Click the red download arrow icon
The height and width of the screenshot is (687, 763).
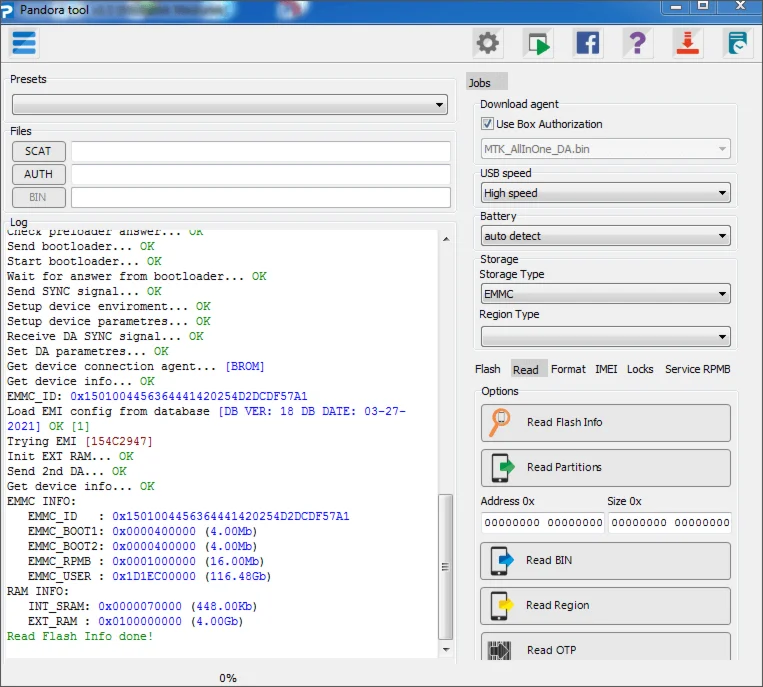(687, 43)
